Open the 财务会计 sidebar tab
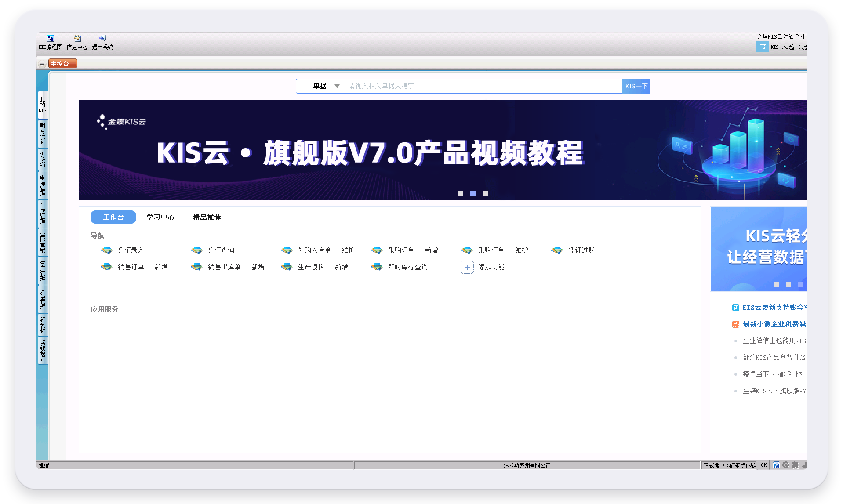The width and height of the screenshot is (843, 504). [x=43, y=134]
